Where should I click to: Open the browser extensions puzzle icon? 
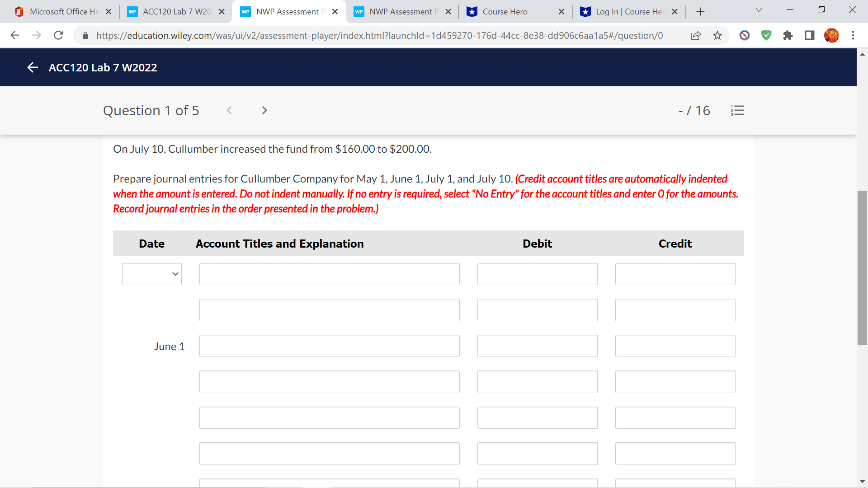788,35
